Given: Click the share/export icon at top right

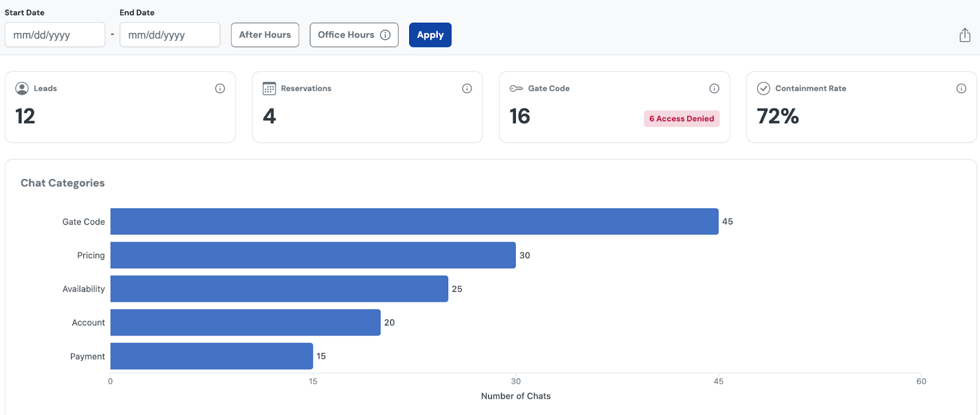Looking at the screenshot, I should coord(965,35).
